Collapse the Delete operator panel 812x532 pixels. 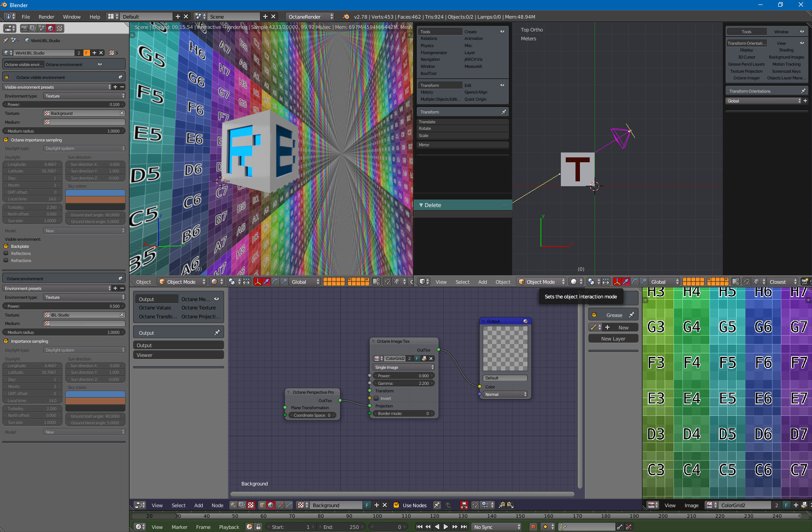coord(422,205)
